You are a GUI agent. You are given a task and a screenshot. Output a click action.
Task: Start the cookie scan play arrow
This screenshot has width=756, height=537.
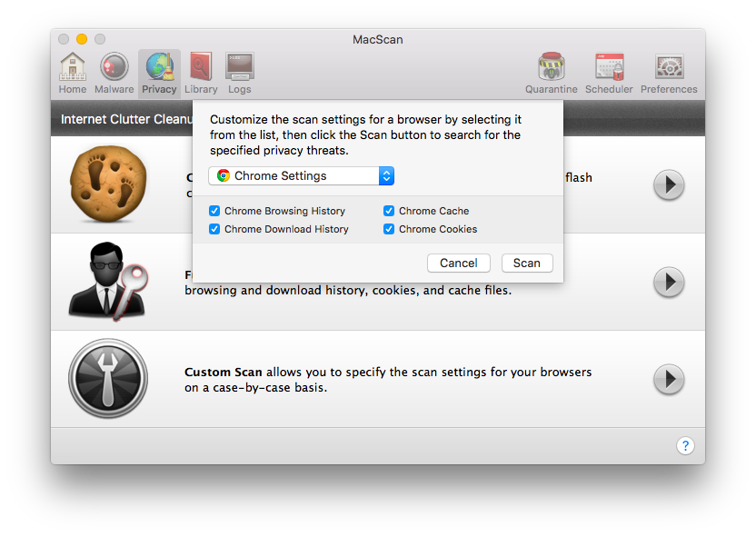coord(669,184)
